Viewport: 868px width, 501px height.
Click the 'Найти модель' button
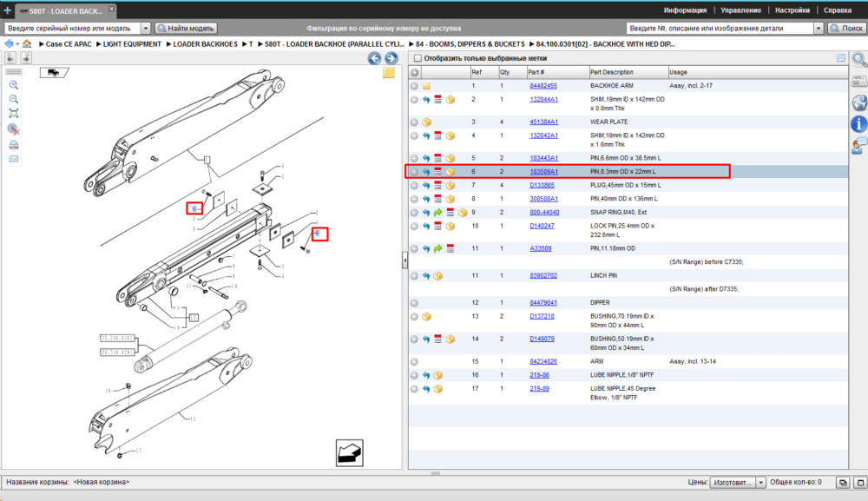point(186,29)
